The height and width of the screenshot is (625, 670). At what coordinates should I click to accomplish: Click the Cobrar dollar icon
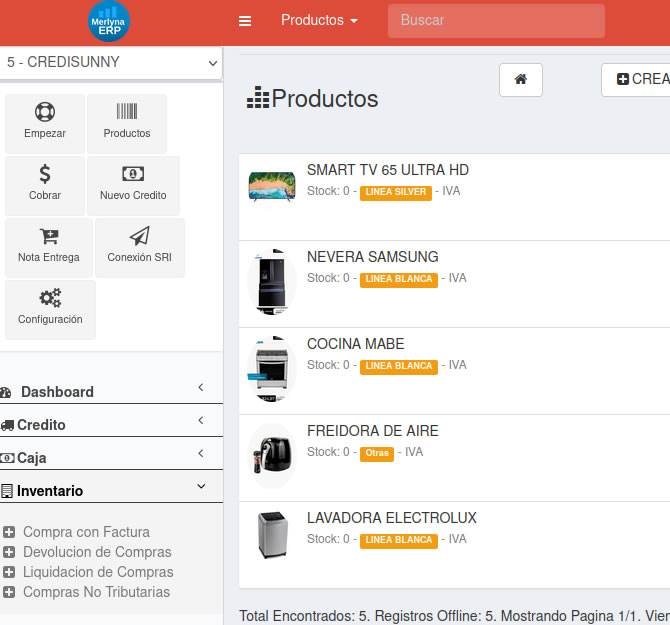(x=45, y=174)
